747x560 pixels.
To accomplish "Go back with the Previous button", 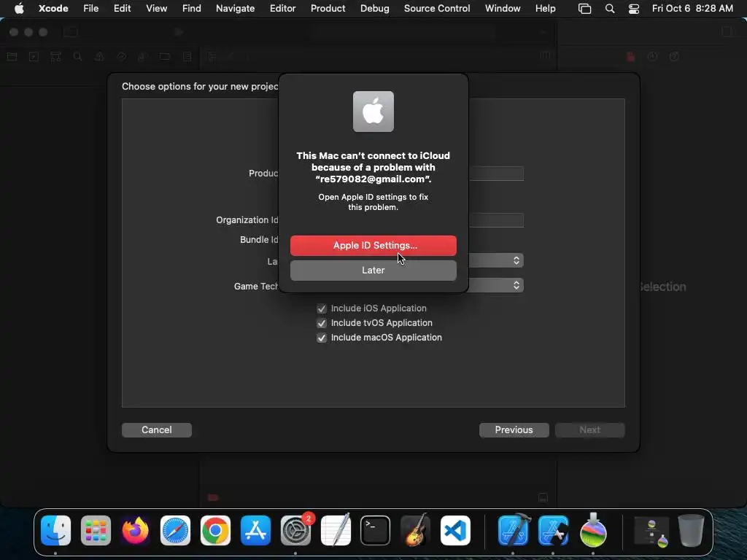I will [514, 429].
